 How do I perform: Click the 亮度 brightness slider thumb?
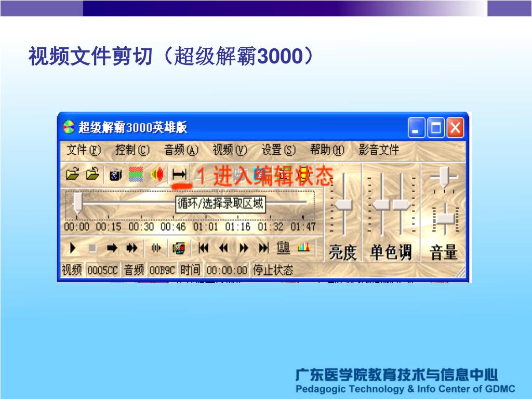[x=343, y=205]
